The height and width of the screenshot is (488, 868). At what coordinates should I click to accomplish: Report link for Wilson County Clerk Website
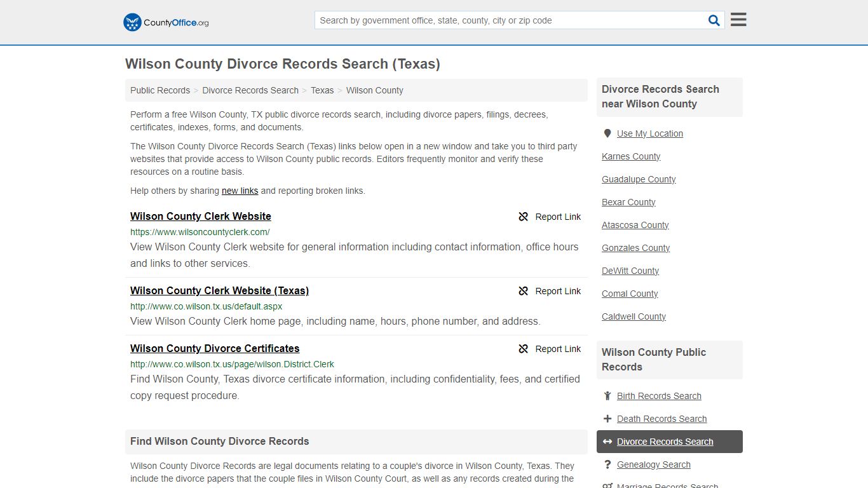click(x=550, y=217)
